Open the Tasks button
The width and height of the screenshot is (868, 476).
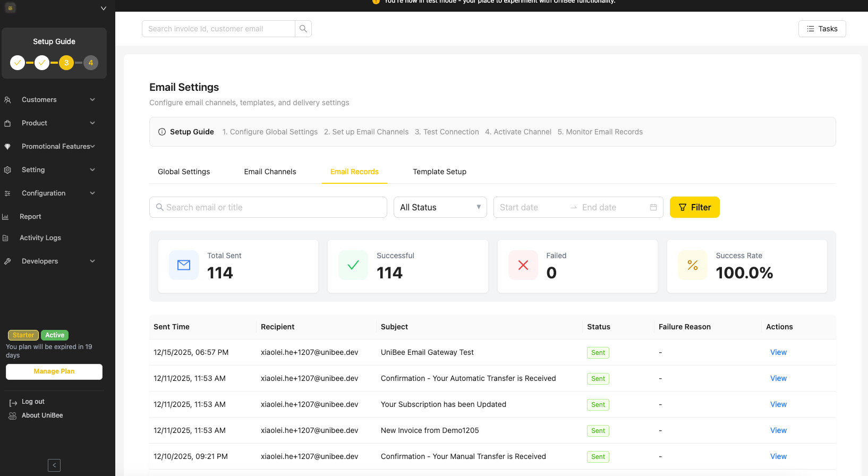pos(822,29)
